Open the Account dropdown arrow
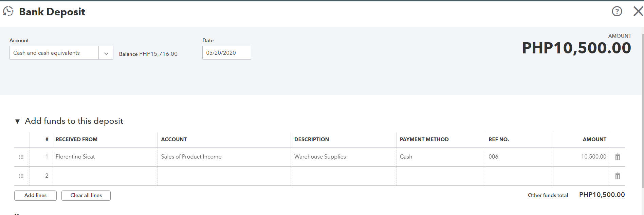 coord(106,53)
